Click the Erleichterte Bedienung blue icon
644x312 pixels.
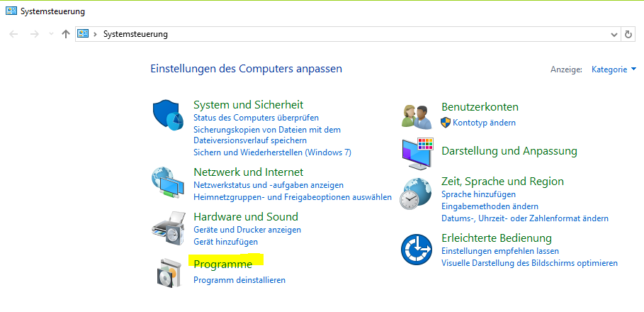417,250
